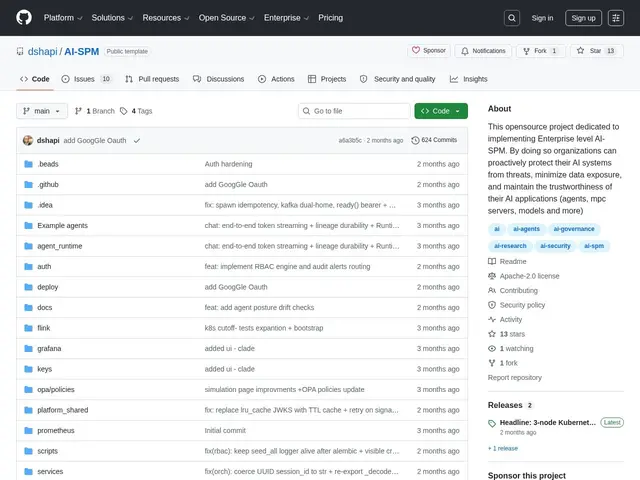Click the license scales icon
The width and height of the screenshot is (640, 480).
click(x=492, y=276)
